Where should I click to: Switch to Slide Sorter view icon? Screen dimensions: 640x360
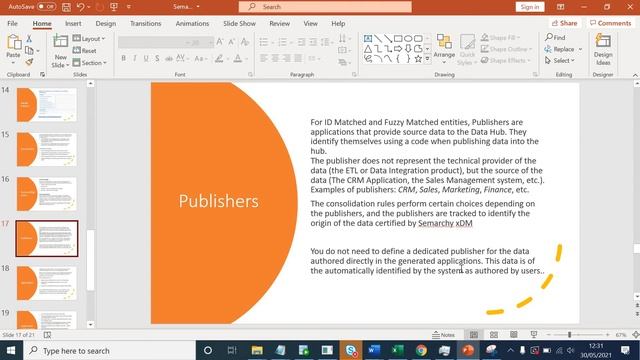click(x=494, y=335)
